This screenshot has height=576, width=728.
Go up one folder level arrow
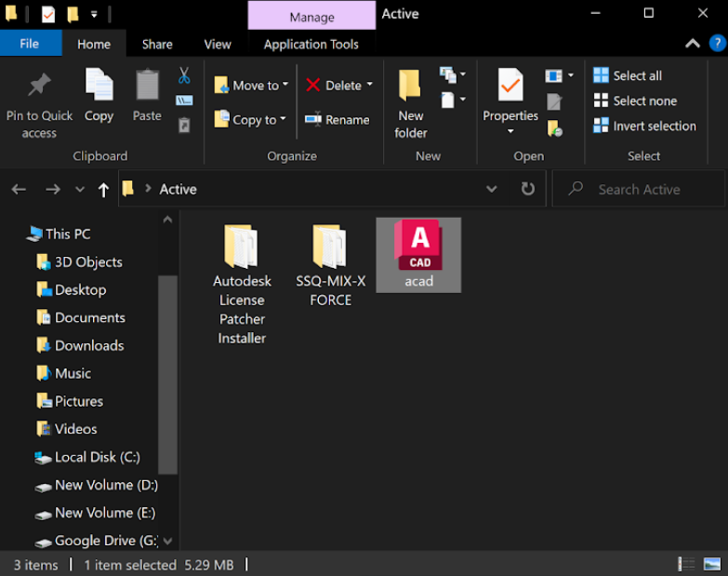(x=103, y=190)
